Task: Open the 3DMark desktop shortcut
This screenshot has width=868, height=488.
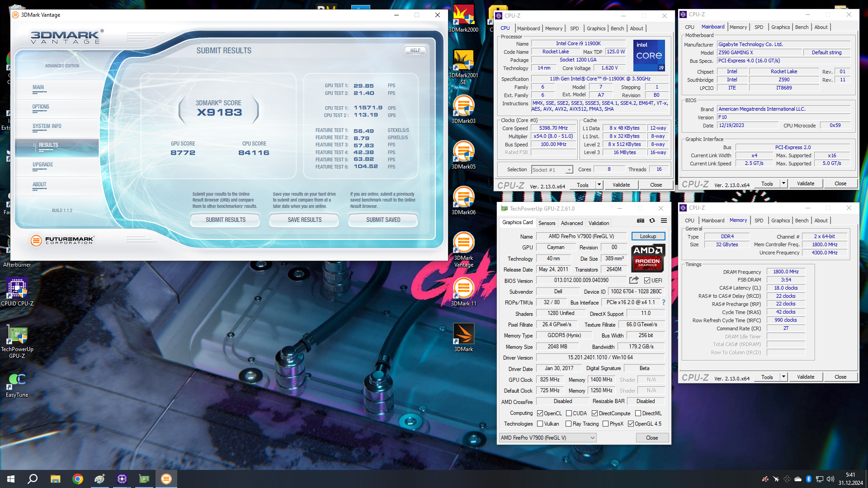Action: point(463,337)
